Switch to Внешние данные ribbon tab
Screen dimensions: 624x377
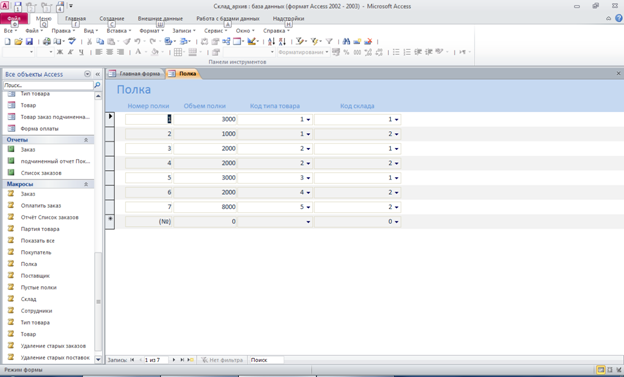coord(160,19)
